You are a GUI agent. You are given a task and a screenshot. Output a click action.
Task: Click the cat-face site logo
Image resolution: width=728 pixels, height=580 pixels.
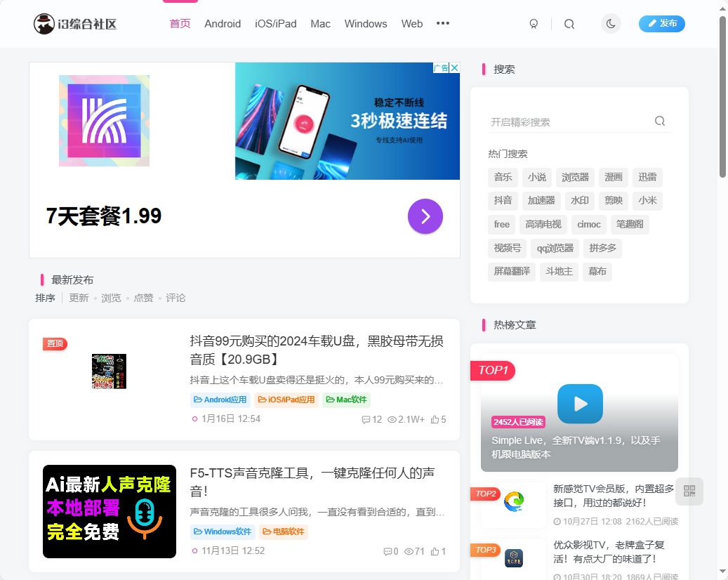(x=45, y=23)
